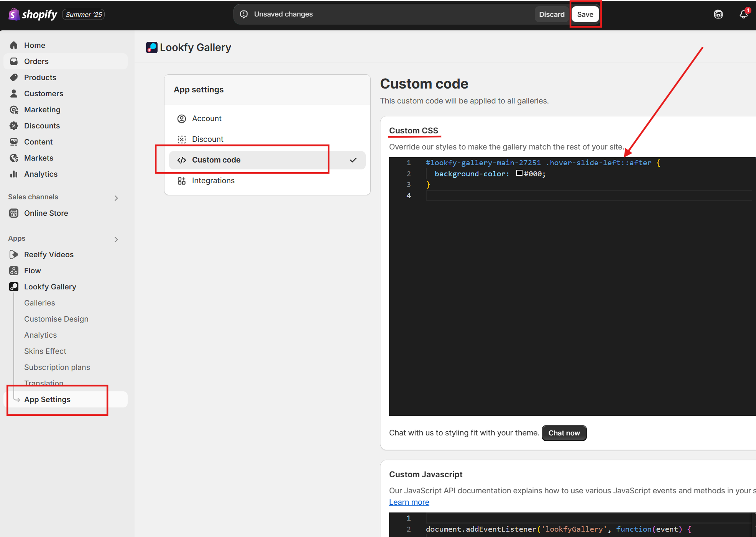
Task: Expand the Apps section chevron
Action: 116,239
